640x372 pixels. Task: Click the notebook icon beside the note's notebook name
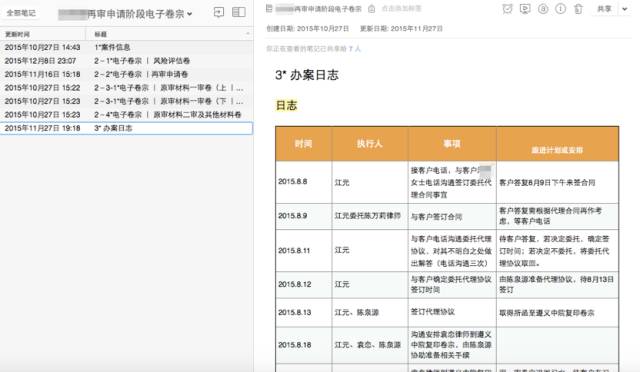(x=269, y=8)
